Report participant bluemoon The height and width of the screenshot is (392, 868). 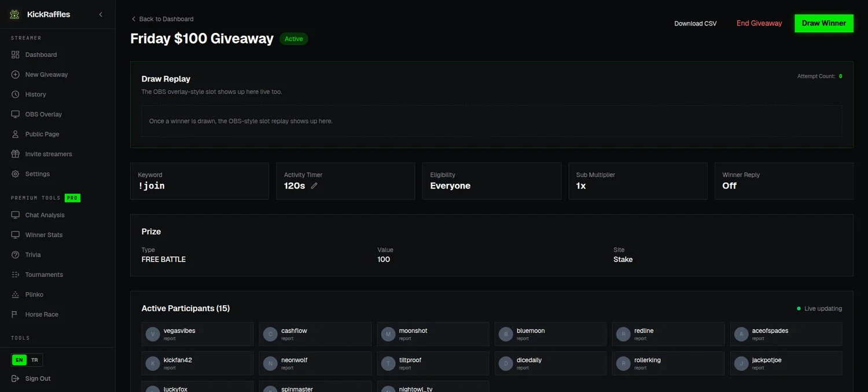click(x=523, y=339)
